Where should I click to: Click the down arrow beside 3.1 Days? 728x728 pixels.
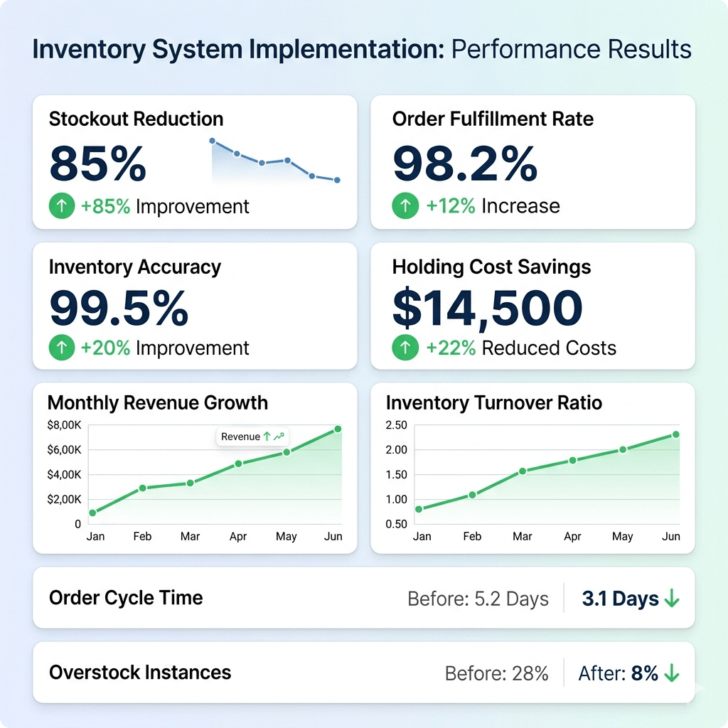[671, 599]
